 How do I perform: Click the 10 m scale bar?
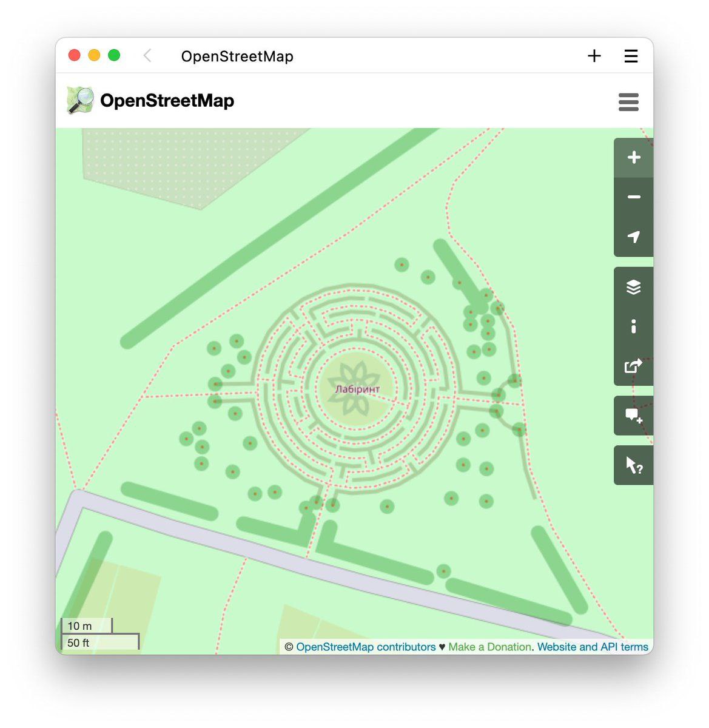pyautogui.click(x=87, y=625)
